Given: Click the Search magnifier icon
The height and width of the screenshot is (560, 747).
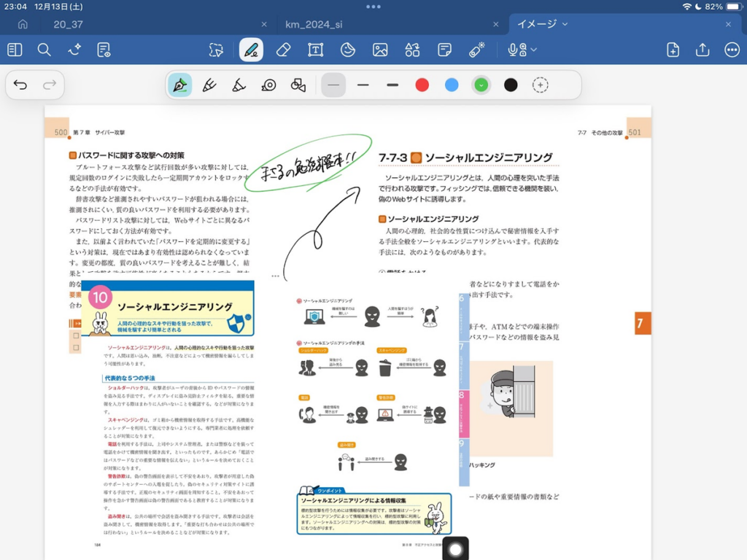Looking at the screenshot, I should [x=44, y=50].
